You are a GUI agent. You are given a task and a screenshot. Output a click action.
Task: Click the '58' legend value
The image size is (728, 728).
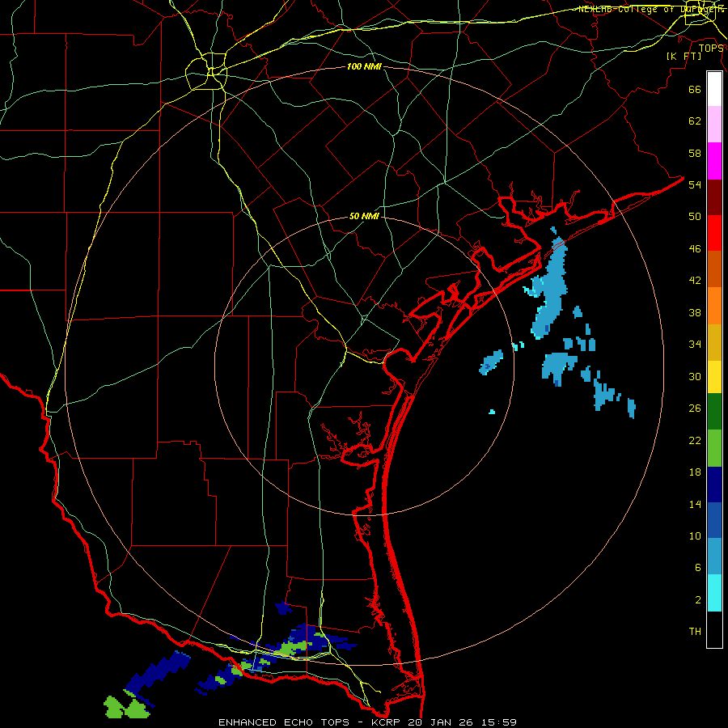tap(695, 153)
